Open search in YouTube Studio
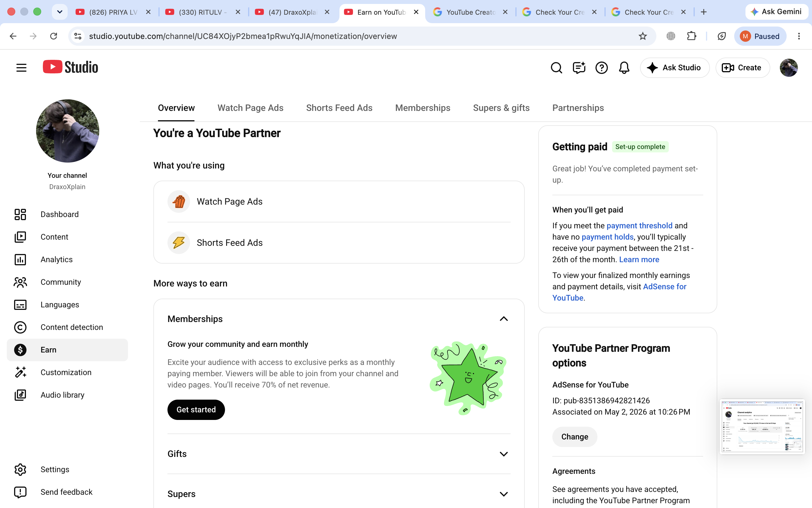Image resolution: width=812 pixels, height=508 pixels. click(556, 67)
